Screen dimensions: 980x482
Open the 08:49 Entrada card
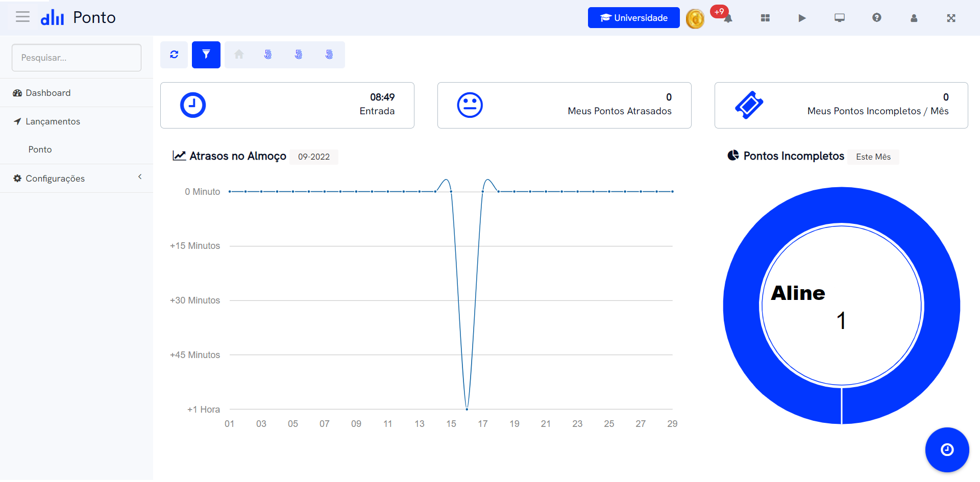coord(287,105)
